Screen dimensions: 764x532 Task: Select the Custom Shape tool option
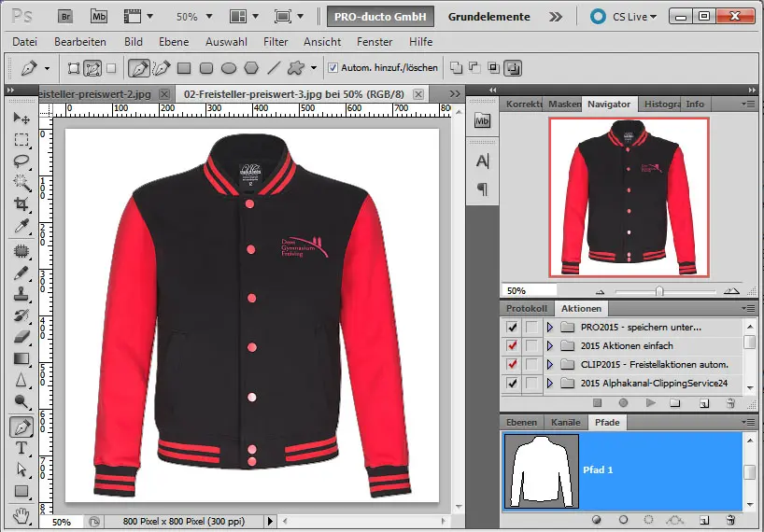coord(296,68)
